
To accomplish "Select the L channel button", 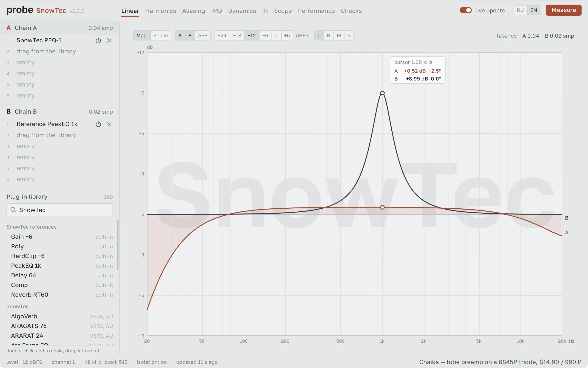I will coord(319,35).
